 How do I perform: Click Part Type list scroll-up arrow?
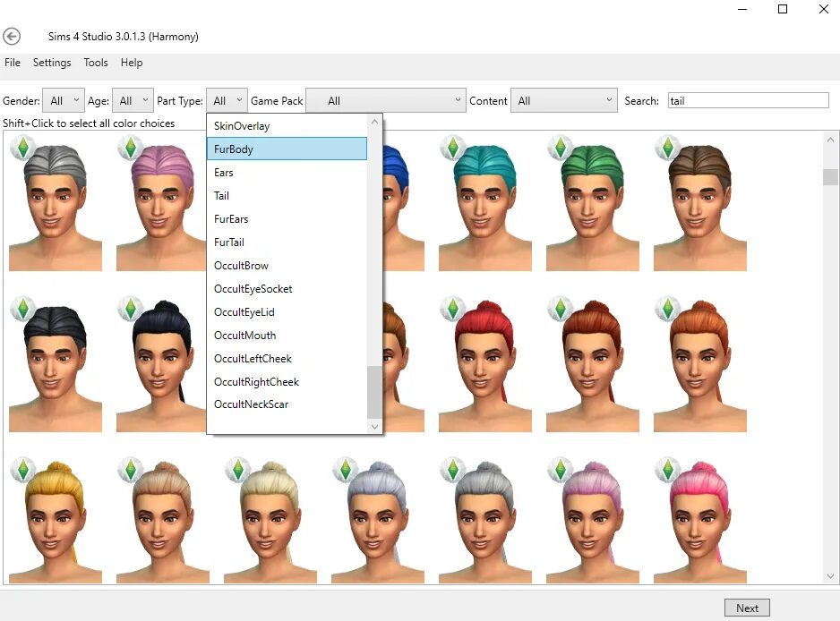coord(374,122)
